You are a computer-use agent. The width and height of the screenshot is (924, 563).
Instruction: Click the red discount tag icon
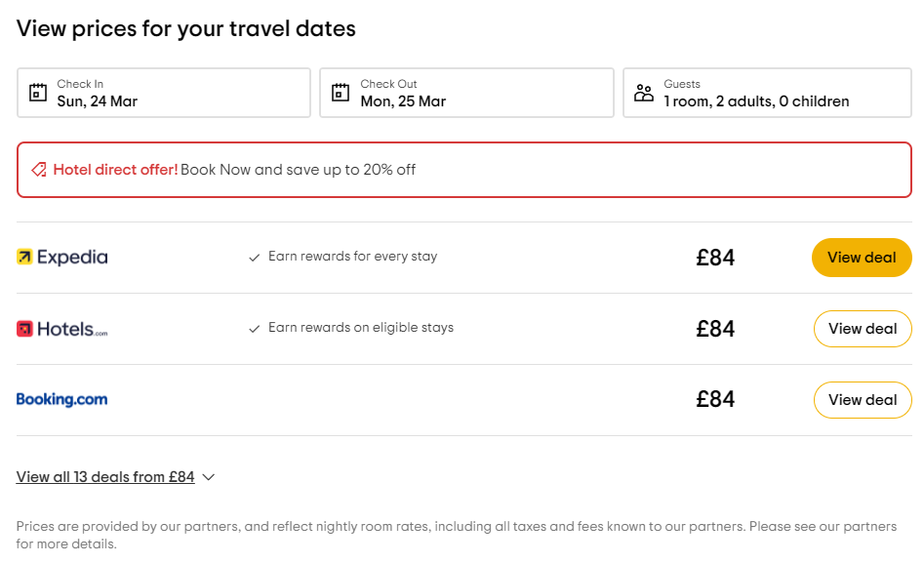pyautogui.click(x=38, y=169)
